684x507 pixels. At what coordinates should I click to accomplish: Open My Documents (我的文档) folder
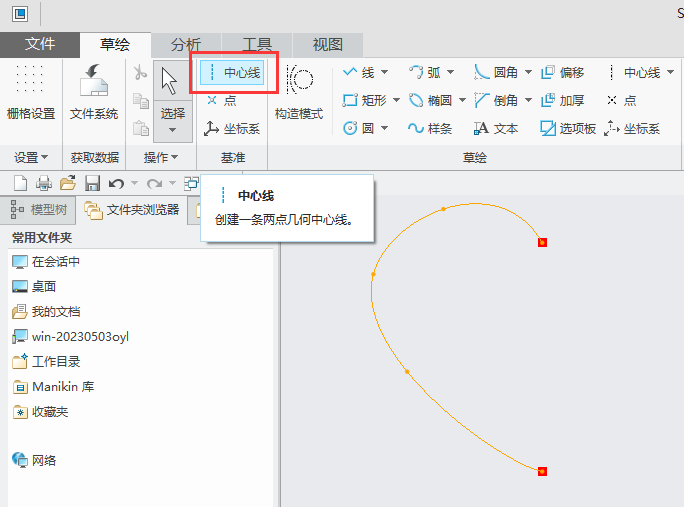tap(46, 312)
